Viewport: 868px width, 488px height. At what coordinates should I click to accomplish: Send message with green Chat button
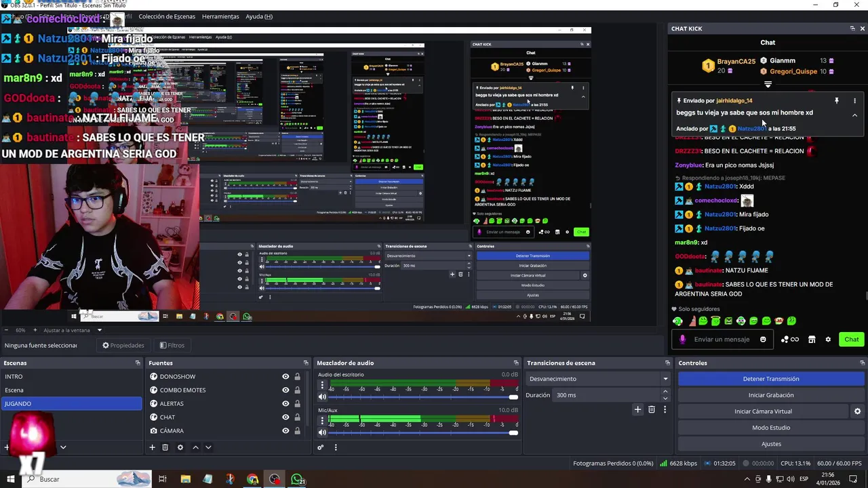pos(852,340)
